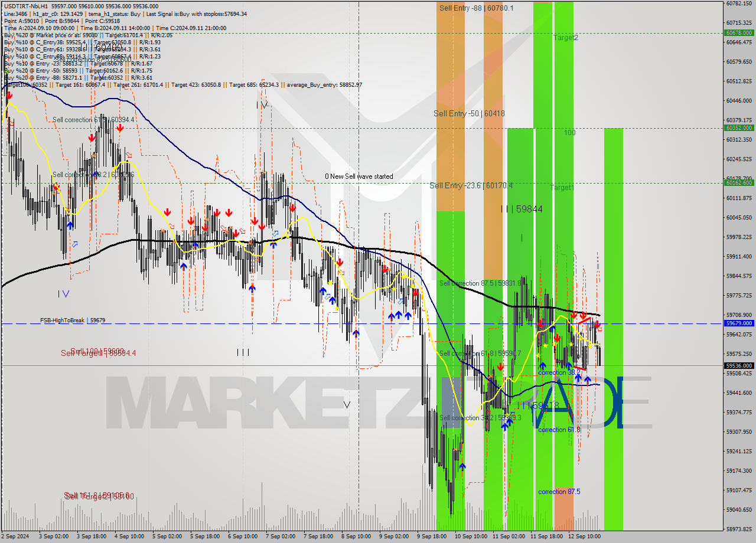This screenshot has width=756, height=543.
Task: Click the 59241.650 price axis value
Action: click(739, 452)
